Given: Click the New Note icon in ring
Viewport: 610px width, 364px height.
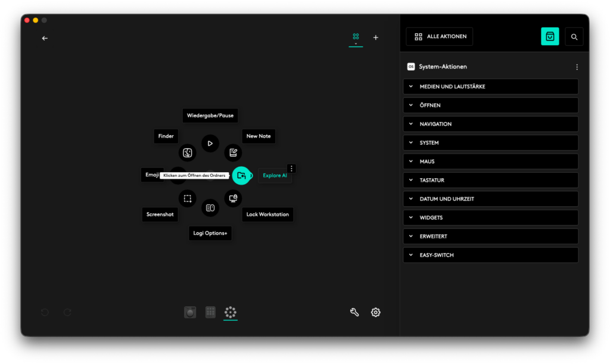Looking at the screenshot, I should [x=233, y=153].
